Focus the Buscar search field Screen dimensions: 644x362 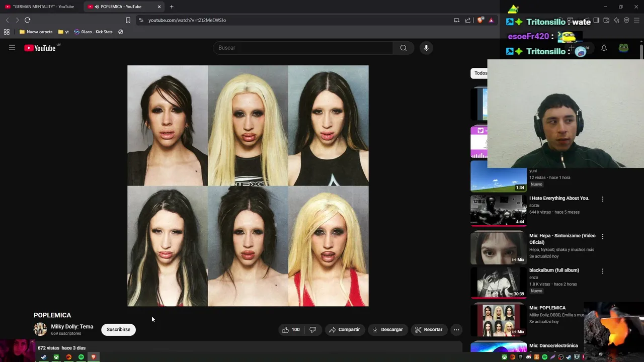[303, 48]
